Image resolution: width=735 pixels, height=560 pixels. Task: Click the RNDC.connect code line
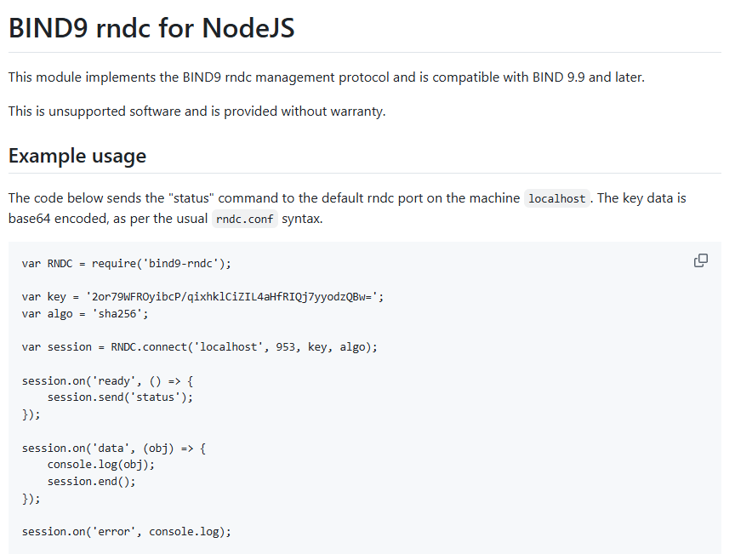coord(199,347)
